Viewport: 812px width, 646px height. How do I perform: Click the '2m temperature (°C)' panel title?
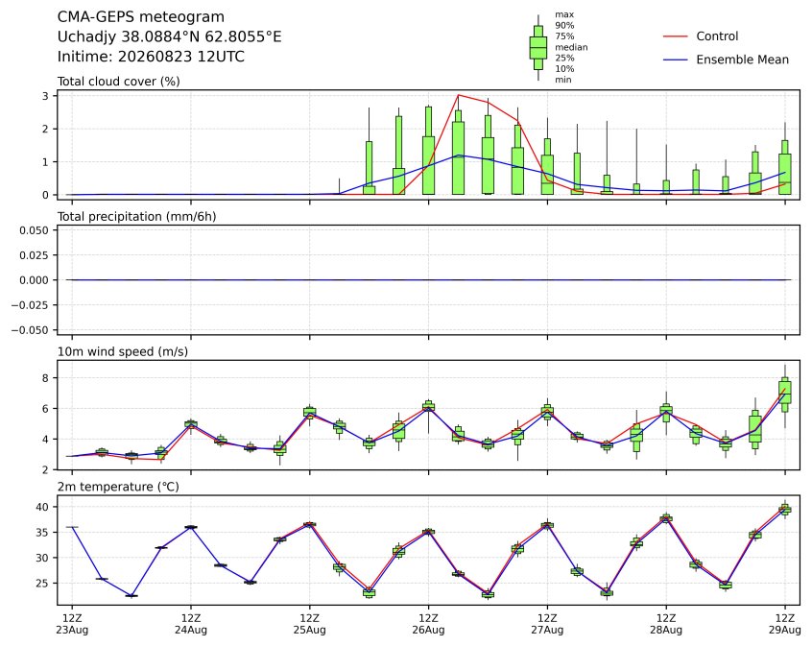click(x=118, y=487)
